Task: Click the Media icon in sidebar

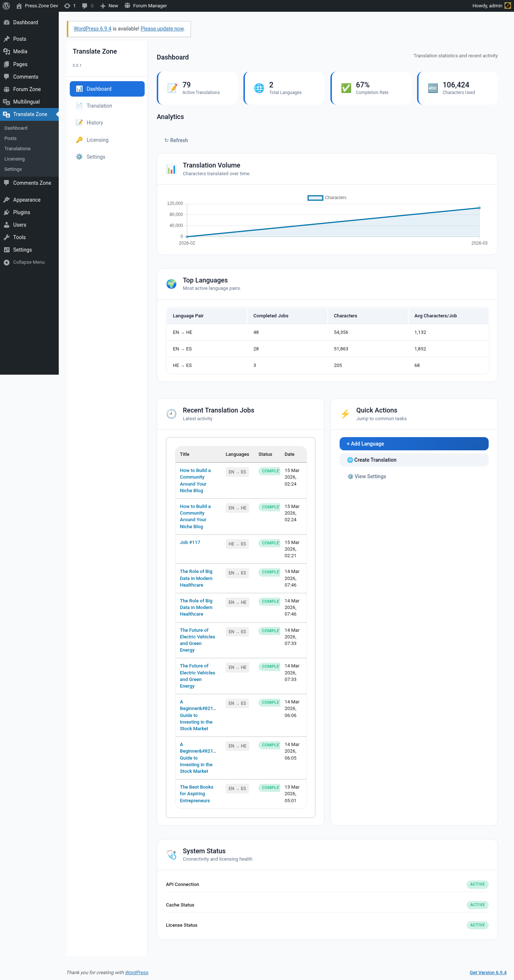Action: (7, 51)
